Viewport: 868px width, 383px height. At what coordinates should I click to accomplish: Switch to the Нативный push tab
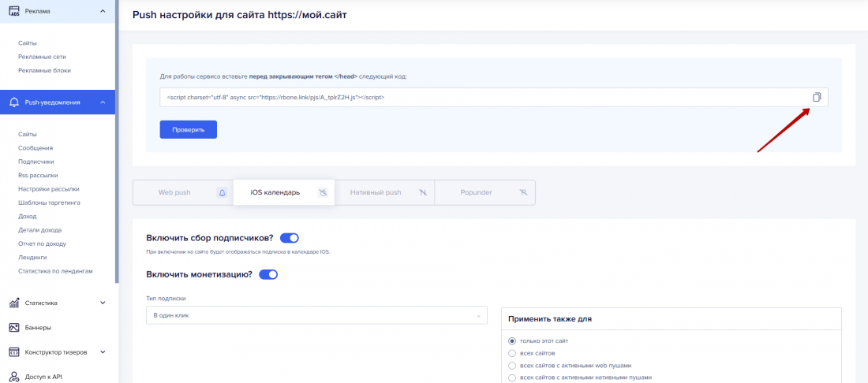tap(384, 192)
